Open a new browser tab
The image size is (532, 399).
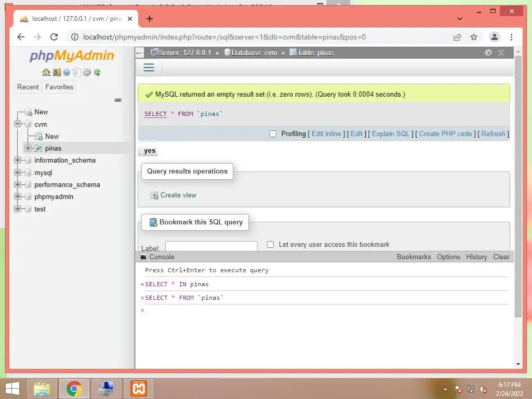pyautogui.click(x=149, y=19)
